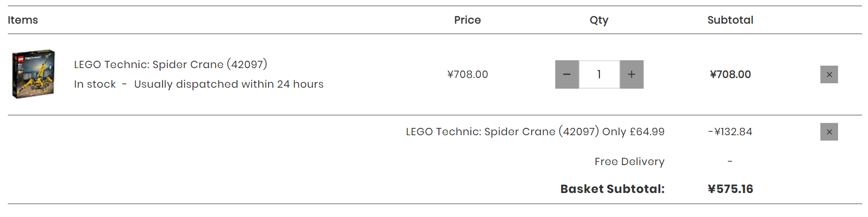This screenshot has height=217, width=868.
Task: Click the -¥132.84 discount amount
Action: pos(730,132)
